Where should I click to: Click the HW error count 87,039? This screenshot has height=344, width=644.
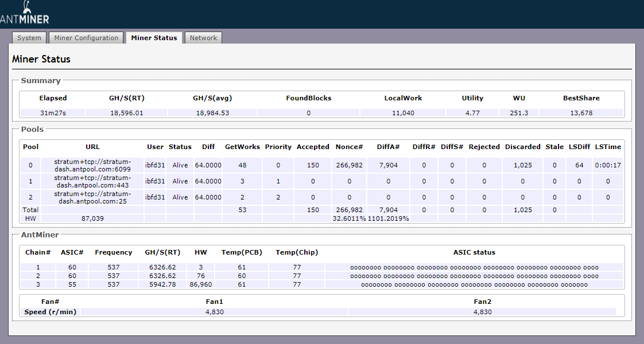click(x=92, y=218)
